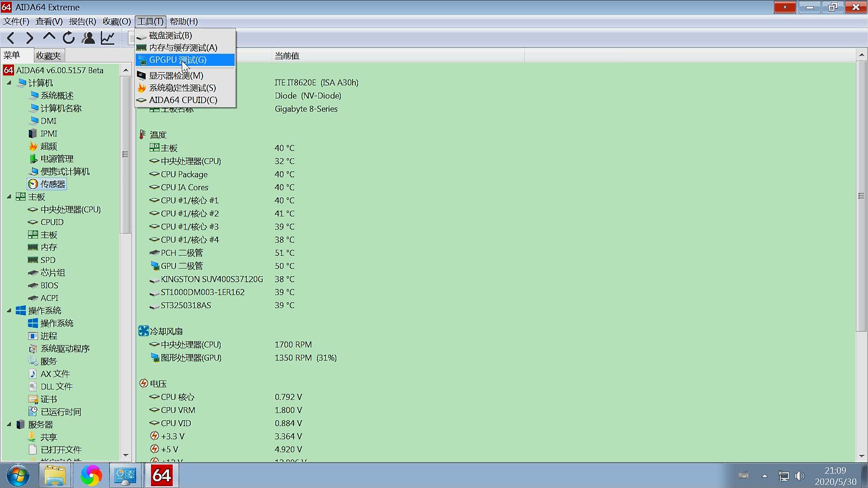
Task: Collapse the 计算机 tree node
Action: click(9, 83)
